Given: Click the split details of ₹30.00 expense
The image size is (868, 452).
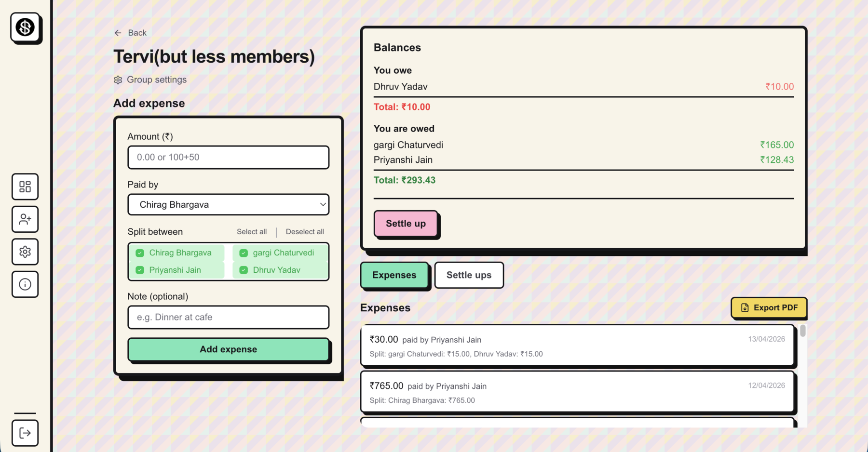Looking at the screenshot, I should 456,354.
